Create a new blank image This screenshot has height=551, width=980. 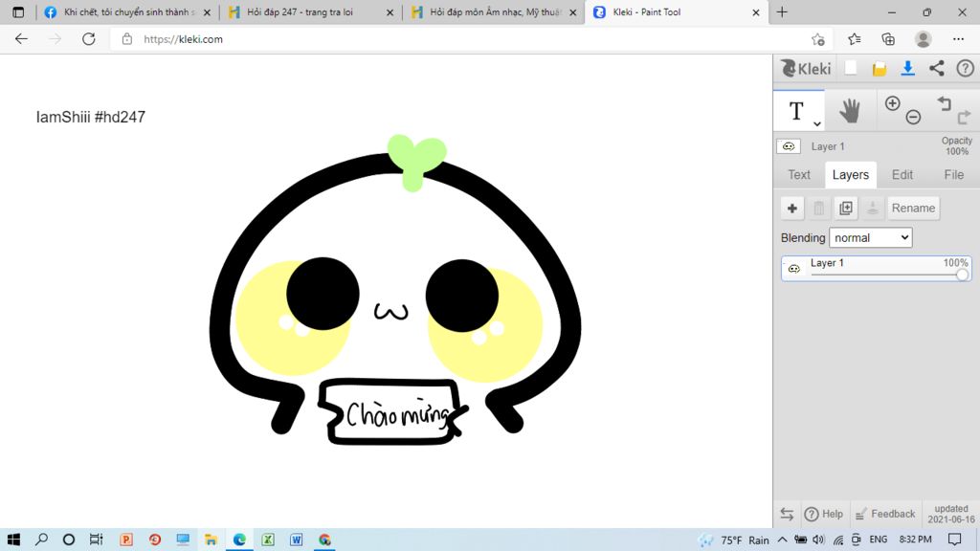(851, 68)
